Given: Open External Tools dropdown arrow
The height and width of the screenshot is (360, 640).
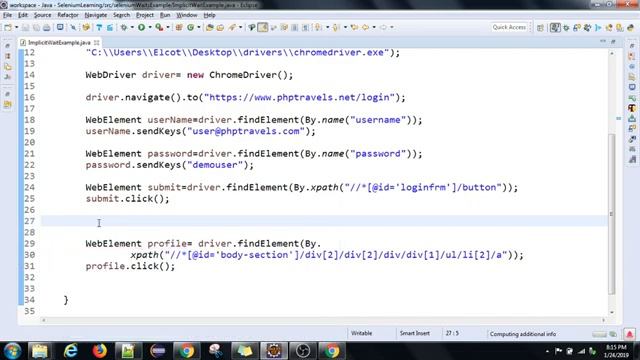Looking at the screenshot, I should pos(168,27).
